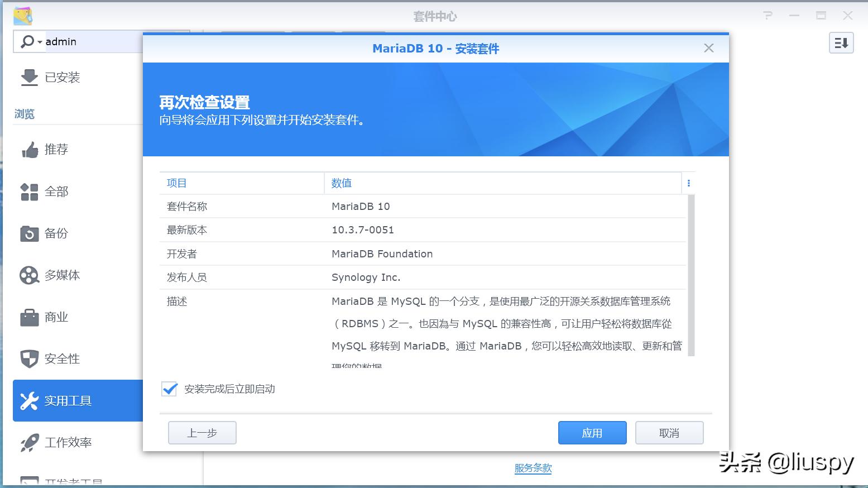Click the sort/filter icon at top right

coord(841,42)
